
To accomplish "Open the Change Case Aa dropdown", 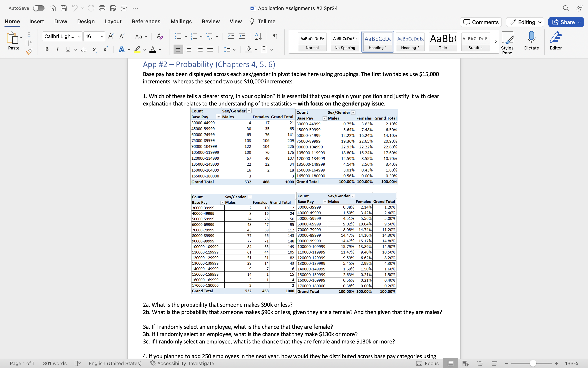I will pos(141,37).
